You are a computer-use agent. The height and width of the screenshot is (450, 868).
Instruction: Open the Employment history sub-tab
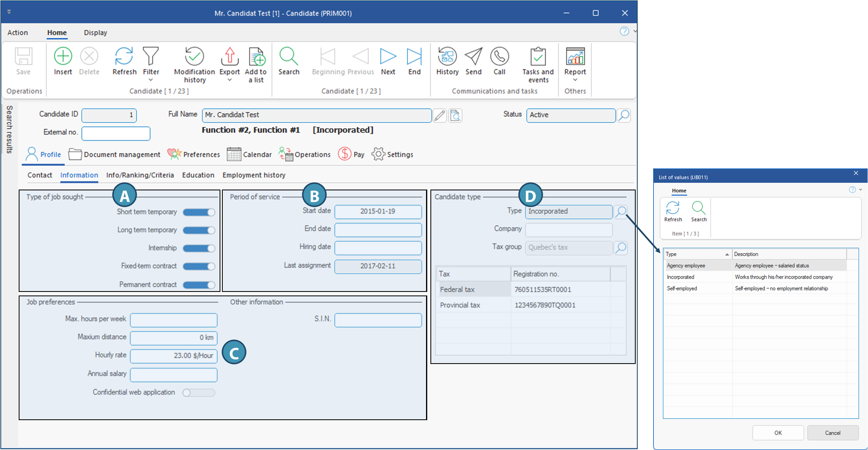point(254,175)
